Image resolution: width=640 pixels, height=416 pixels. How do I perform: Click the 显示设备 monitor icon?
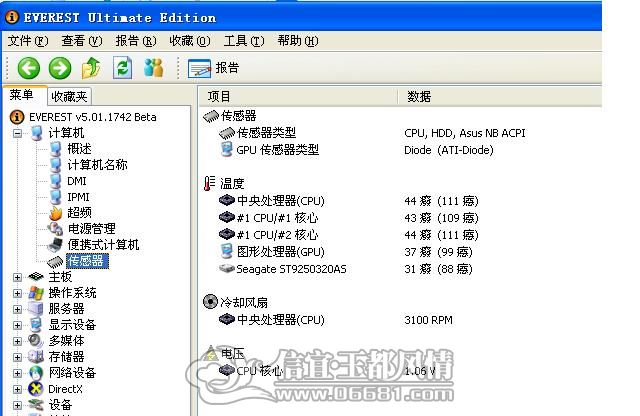36,325
